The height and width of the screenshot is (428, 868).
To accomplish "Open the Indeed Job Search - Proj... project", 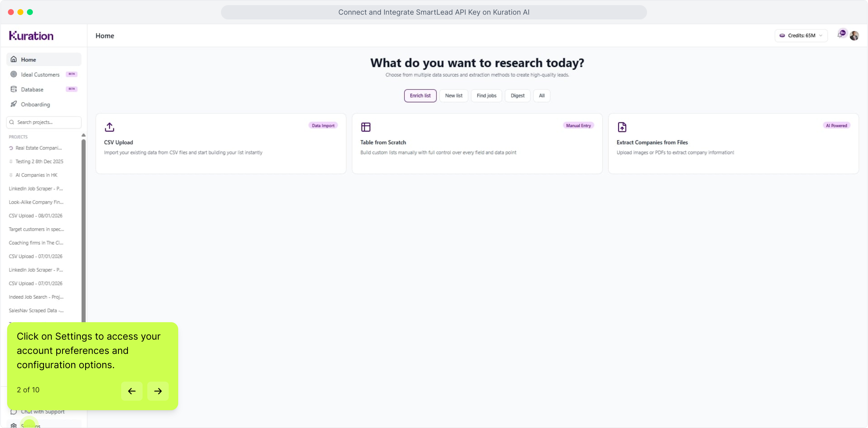I will (x=36, y=297).
